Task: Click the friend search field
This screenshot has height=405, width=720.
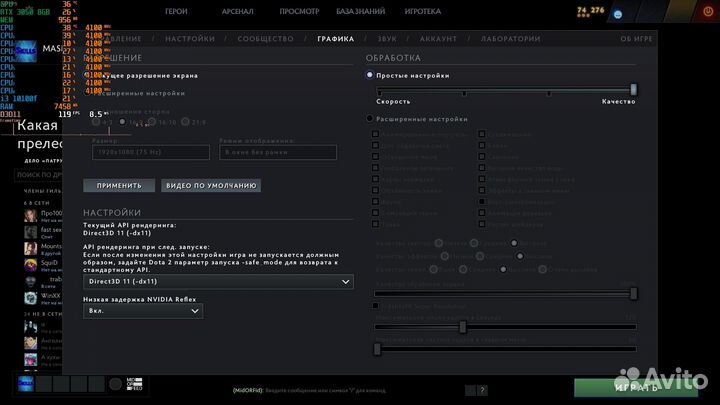Action: click(x=39, y=175)
